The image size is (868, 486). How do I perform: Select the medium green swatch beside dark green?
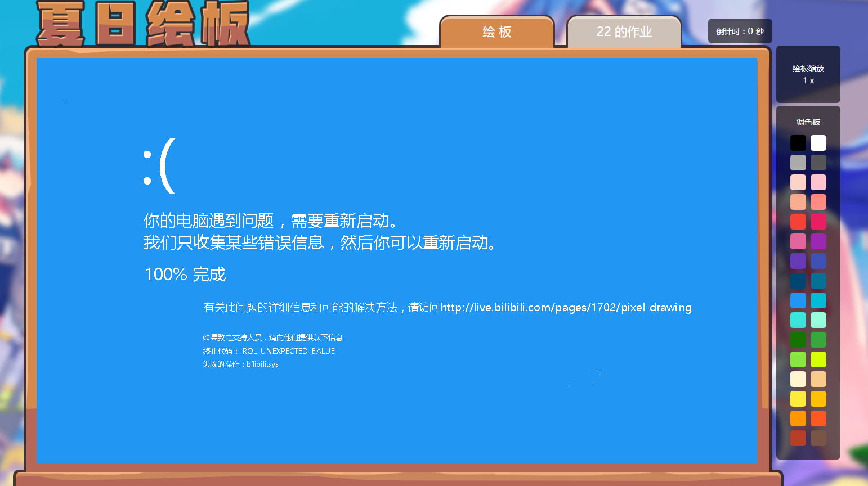pos(818,340)
